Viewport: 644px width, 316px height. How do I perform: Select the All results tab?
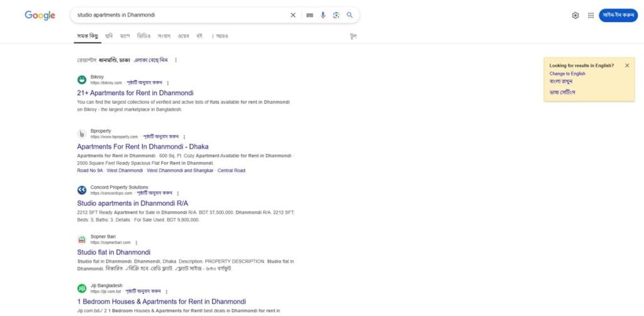coord(87,36)
